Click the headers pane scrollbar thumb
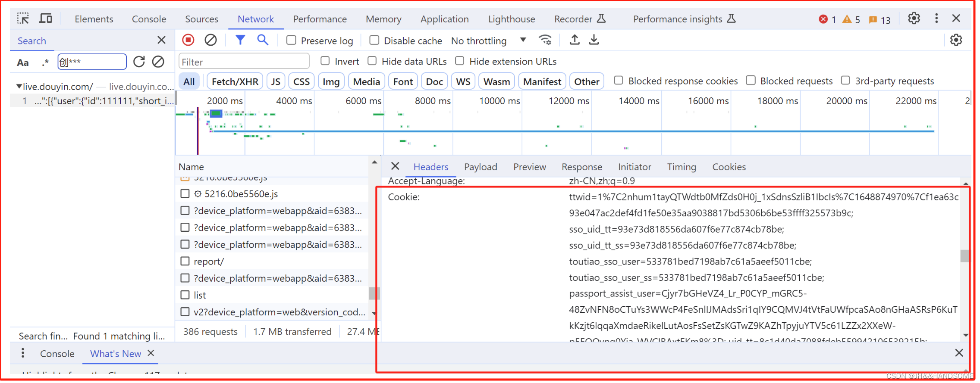The image size is (980, 383). 964,255
